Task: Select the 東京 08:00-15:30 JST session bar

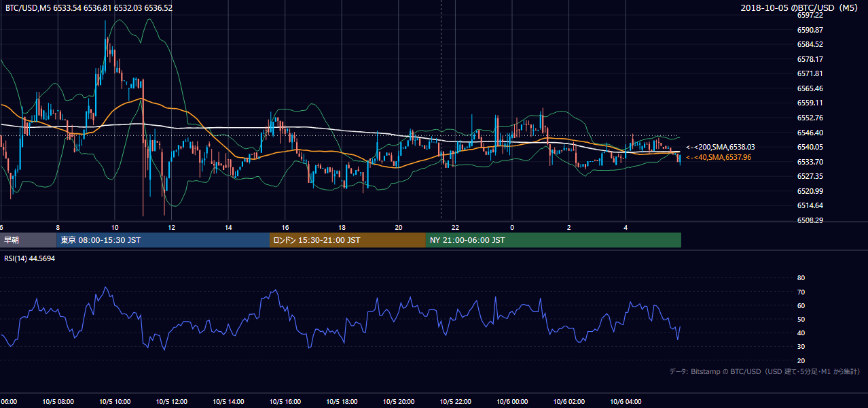Action: [163, 240]
